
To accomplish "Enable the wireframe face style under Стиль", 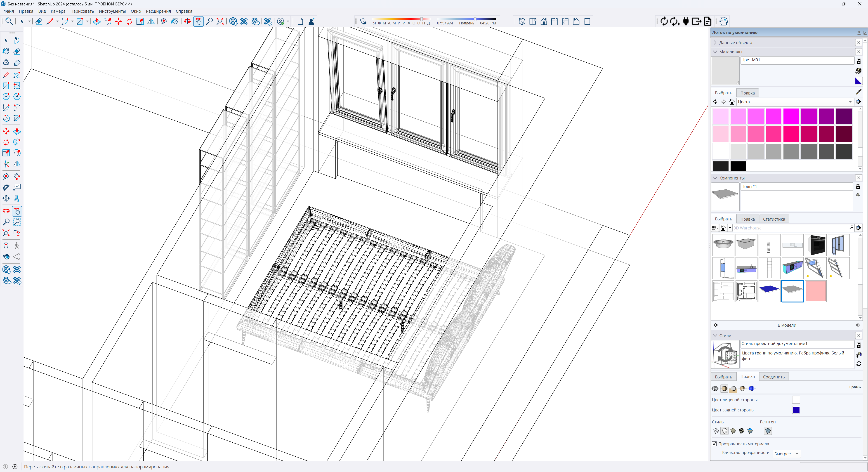I will 716,431.
